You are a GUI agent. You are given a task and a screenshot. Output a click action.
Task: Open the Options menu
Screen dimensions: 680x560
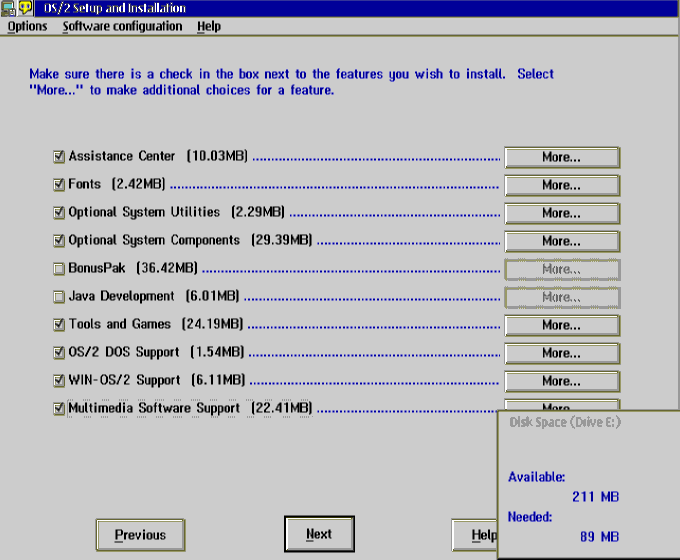[27, 26]
